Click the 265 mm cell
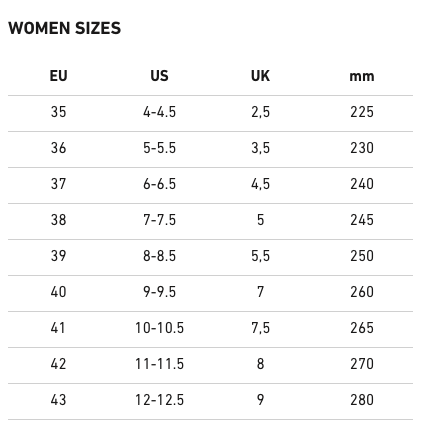This screenshot has height=437, width=427. coord(362,328)
